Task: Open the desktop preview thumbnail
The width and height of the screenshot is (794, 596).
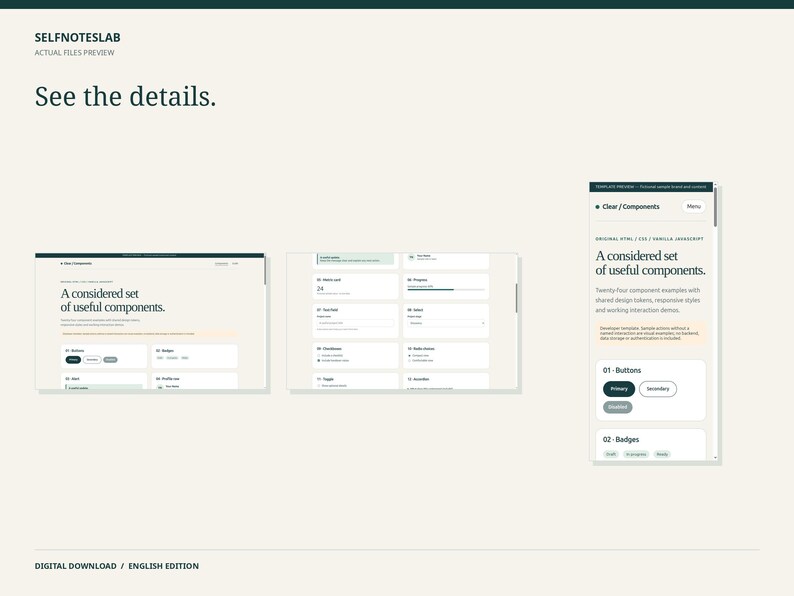Action: point(150,321)
